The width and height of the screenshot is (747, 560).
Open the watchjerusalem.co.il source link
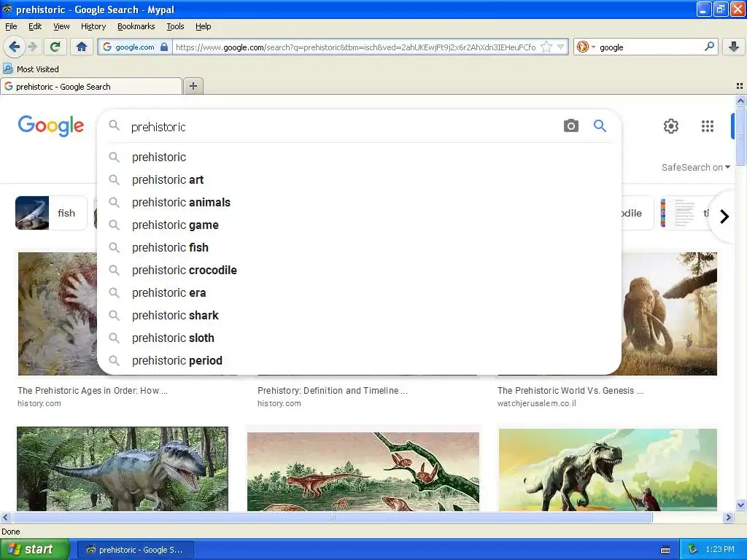tap(536, 403)
